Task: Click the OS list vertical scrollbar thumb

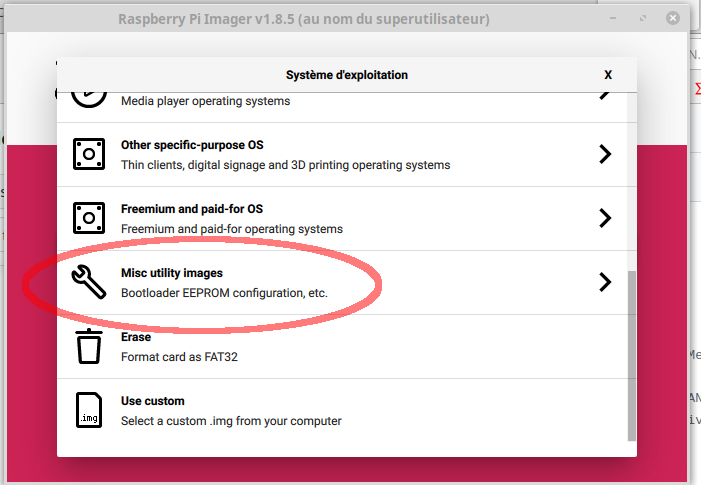Action: click(x=632, y=356)
